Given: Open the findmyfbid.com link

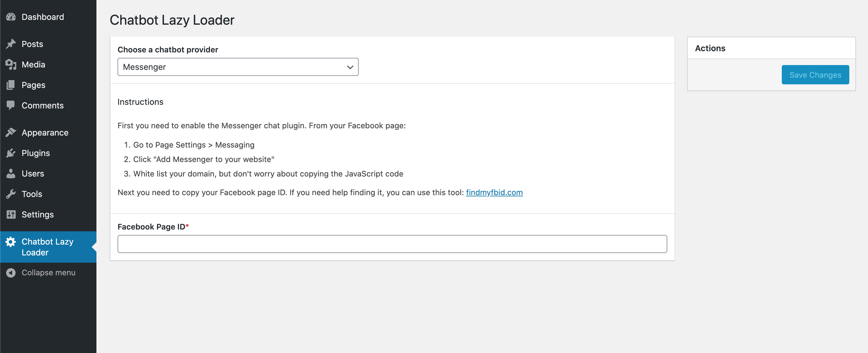Looking at the screenshot, I should click(494, 192).
